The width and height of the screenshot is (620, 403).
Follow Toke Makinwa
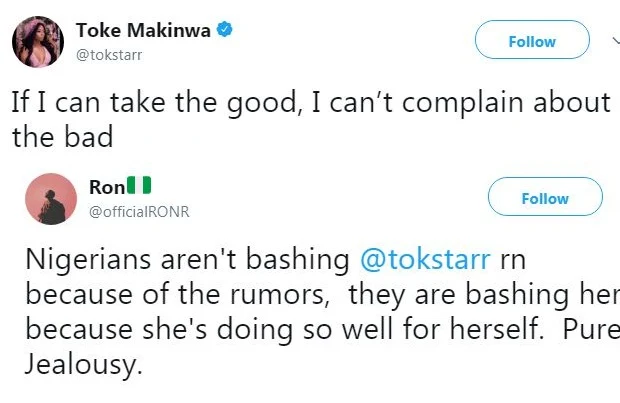(x=531, y=42)
